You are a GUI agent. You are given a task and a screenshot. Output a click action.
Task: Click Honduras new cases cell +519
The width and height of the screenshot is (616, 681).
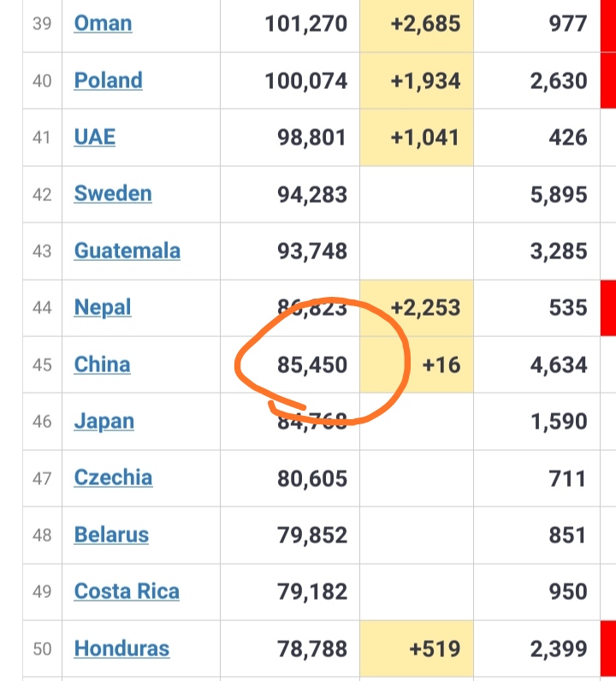pyautogui.click(x=417, y=648)
